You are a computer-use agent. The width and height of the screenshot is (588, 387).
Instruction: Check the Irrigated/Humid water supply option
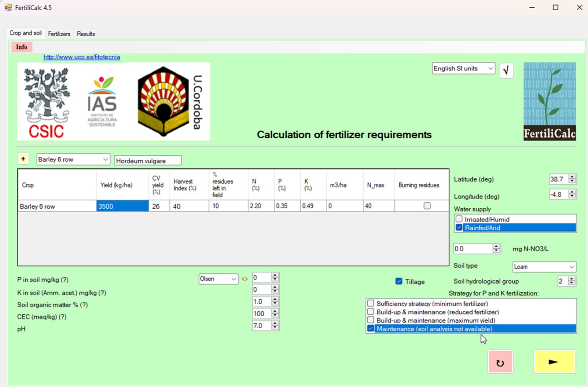coord(459,219)
